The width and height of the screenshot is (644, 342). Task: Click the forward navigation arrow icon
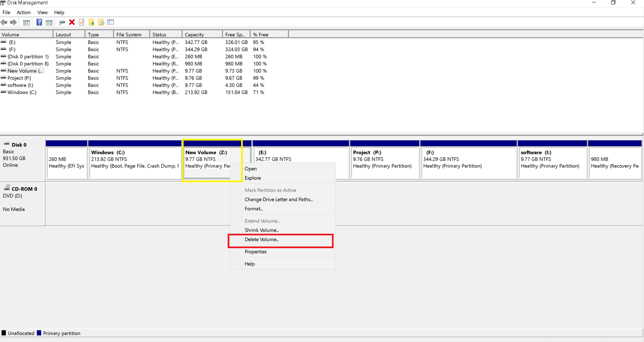coord(13,22)
